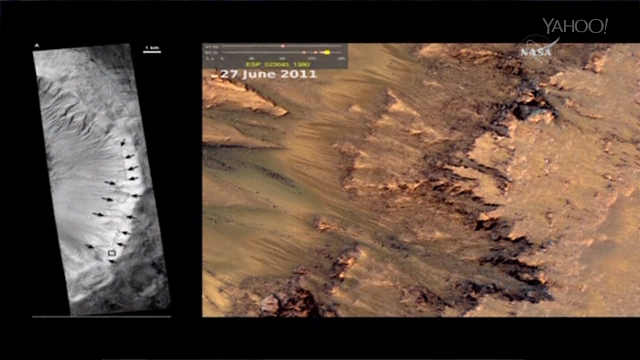Click the 1 km scale bar
The image size is (640, 360).
click(152, 50)
